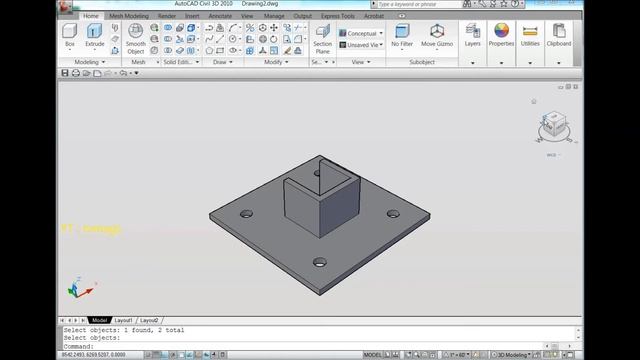The height and width of the screenshot is (360, 640).
Task: Open the Acrobat ribbon tab
Action: (373, 16)
